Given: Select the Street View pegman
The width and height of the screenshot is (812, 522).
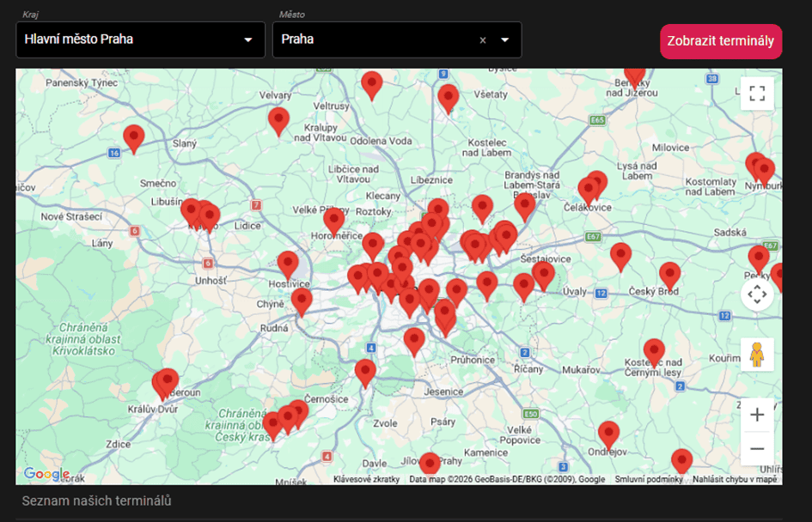Looking at the screenshot, I should tap(757, 355).
